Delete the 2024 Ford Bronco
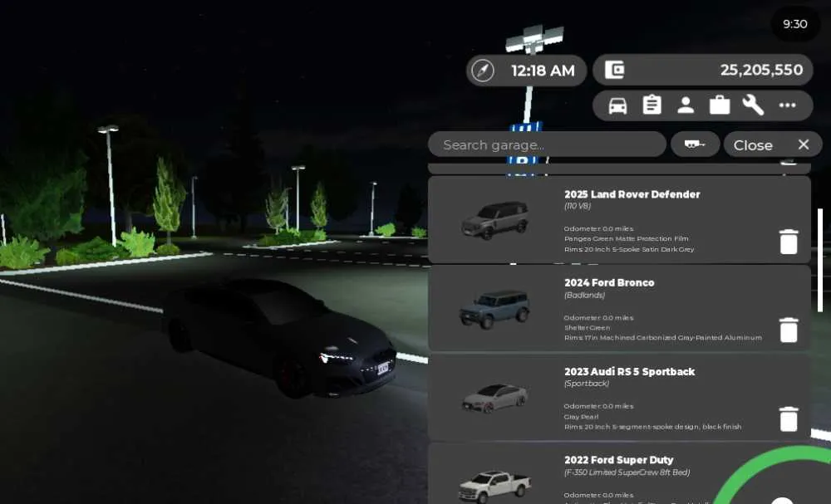Image resolution: width=831 pixels, height=504 pixels. pos(789,330)
